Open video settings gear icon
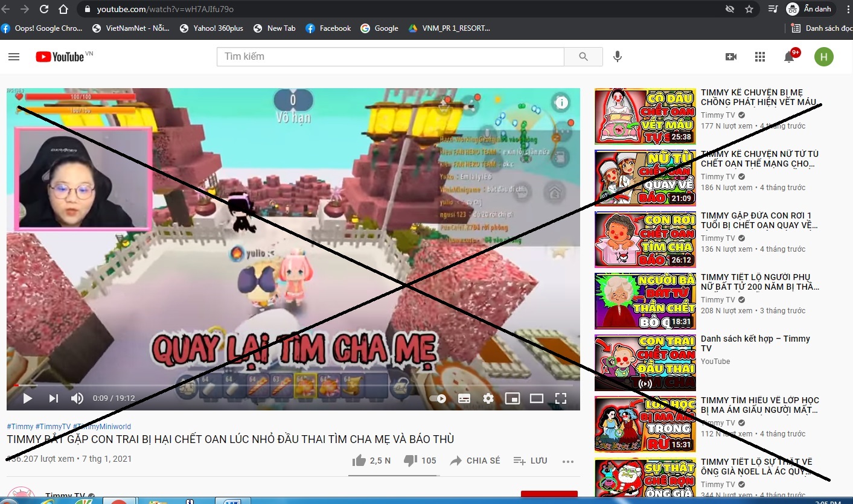853x504 pixels. [488, 398]
